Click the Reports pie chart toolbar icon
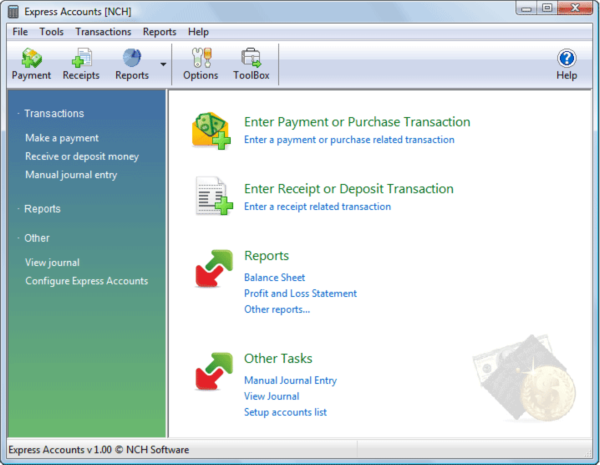This screenshot has height=465, width=600. coord(132,58)
